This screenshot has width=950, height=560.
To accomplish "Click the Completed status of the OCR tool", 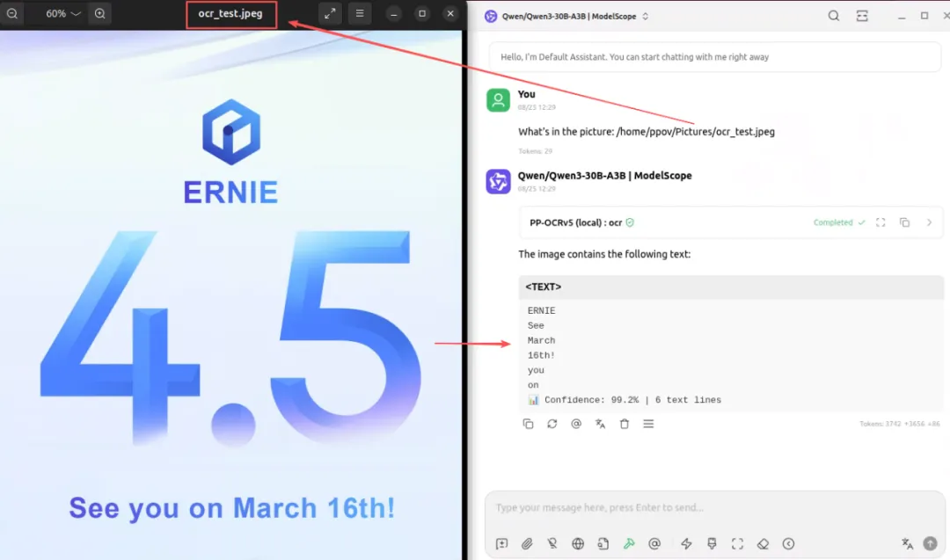I will click(x=839, y=222).
